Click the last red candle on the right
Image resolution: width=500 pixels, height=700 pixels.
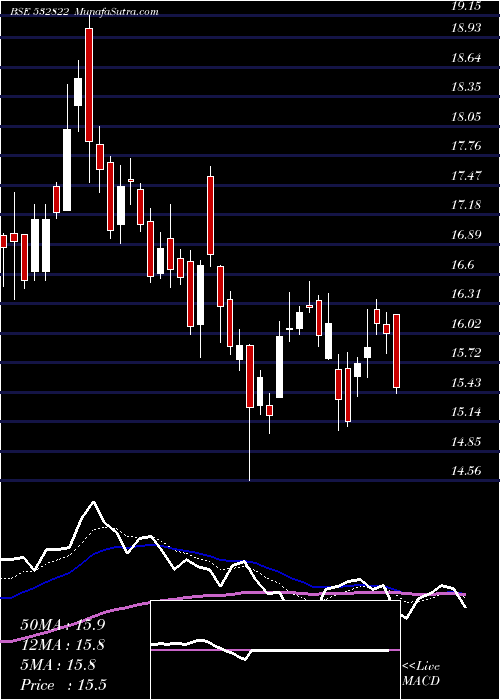(x=396, y=351)
